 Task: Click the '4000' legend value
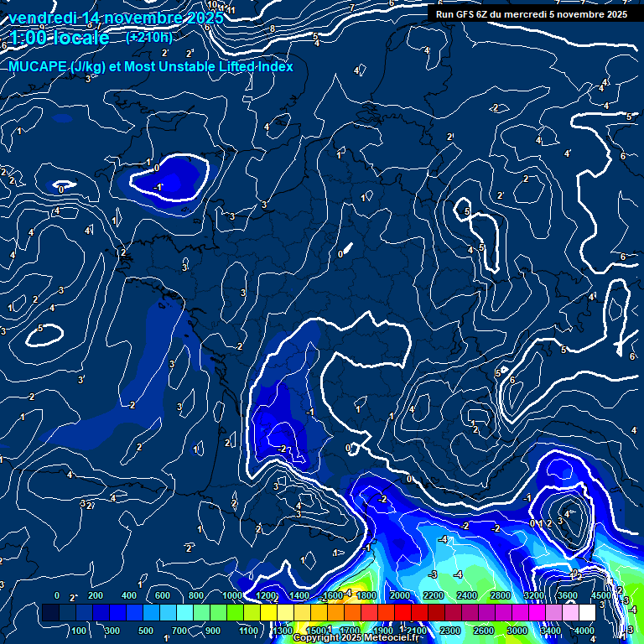[584, 631]
